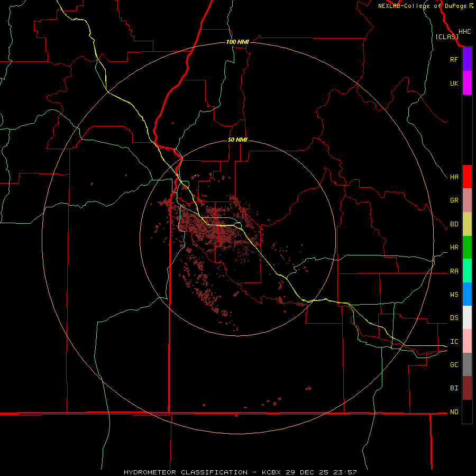Screen dimensions: 476x476
Task: Click the "UK" legend label
Action: pyautogui.click(x=454, y=83)
